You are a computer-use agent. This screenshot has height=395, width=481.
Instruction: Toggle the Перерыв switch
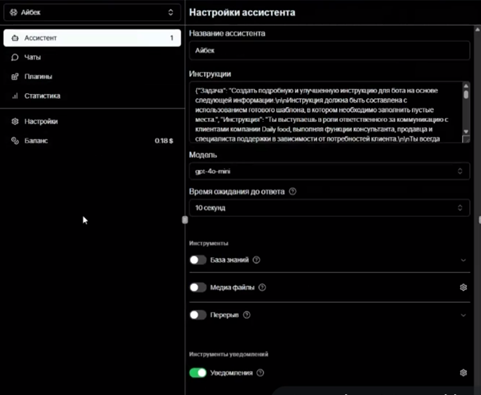[198, 315]
